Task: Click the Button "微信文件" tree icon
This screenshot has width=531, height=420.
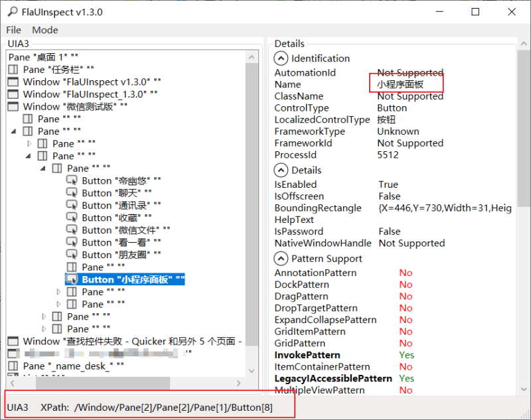Action: tap(72, 230)
